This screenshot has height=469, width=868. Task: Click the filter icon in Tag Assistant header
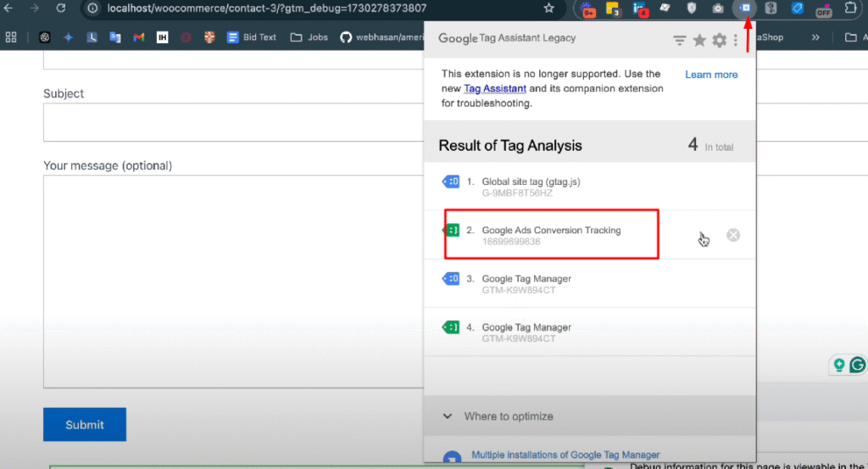tap(679, 40)
